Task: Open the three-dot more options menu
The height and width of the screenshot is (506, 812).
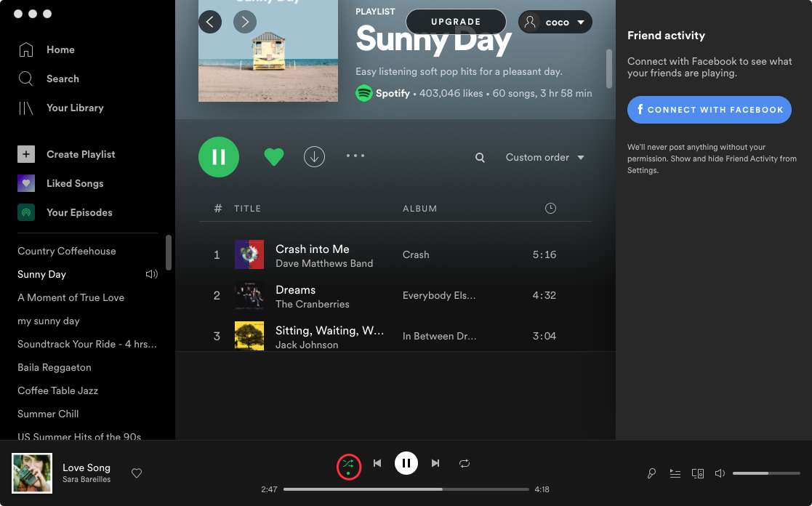Action: click(355, 156)
